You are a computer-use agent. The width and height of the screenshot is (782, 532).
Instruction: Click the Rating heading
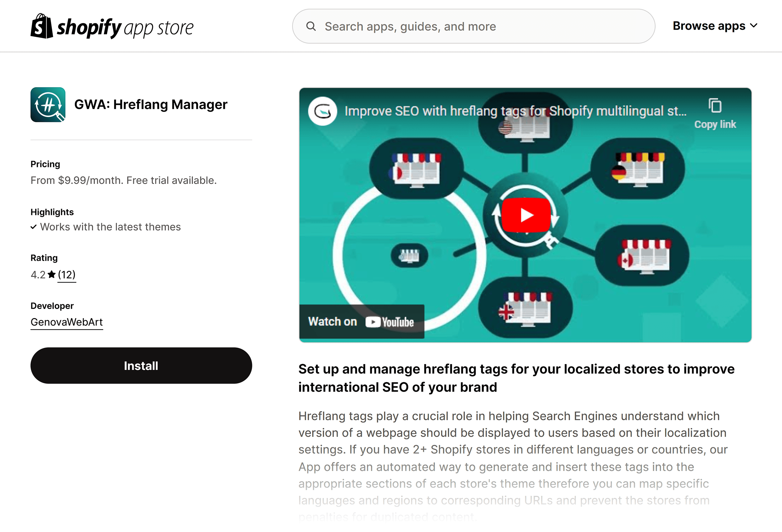pos(44,258)
